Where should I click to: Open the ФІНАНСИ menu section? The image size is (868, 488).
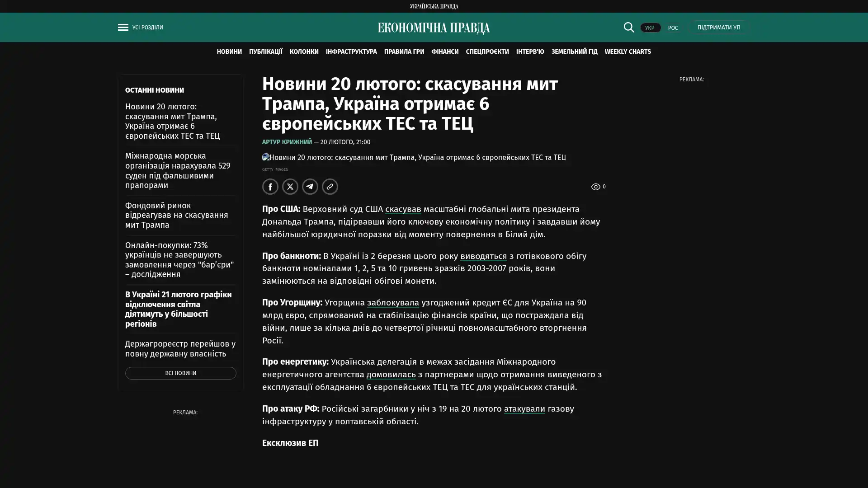[x=444, y=52]
